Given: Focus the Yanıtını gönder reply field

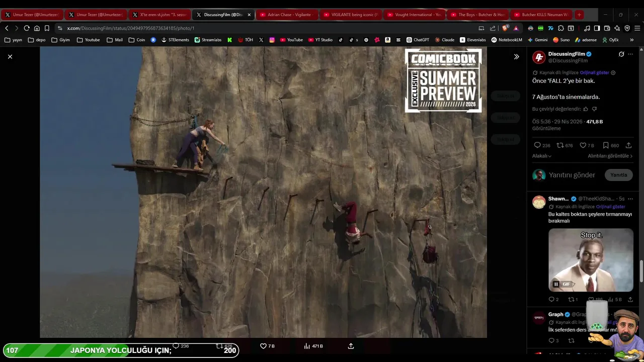Looking at the screenshot, I should point(572,175).
